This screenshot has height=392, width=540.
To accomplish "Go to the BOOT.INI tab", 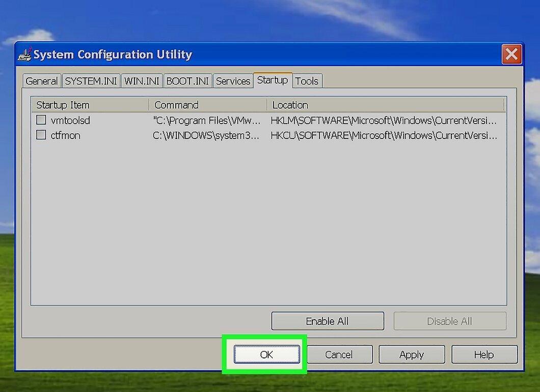I will pos(187,81).
